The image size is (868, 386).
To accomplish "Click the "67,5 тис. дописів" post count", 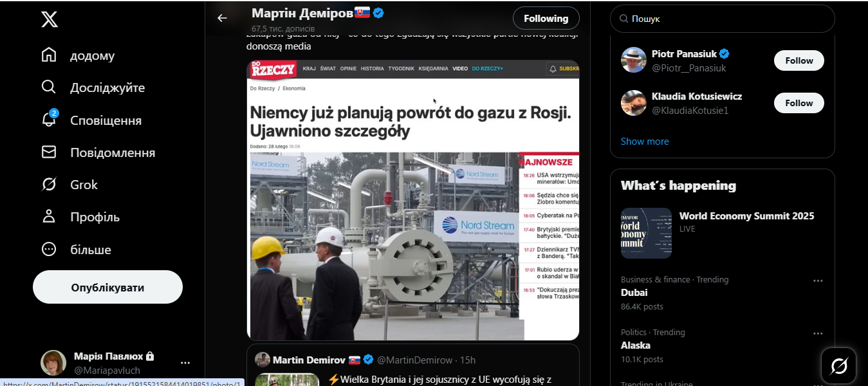I will [283, 29].
